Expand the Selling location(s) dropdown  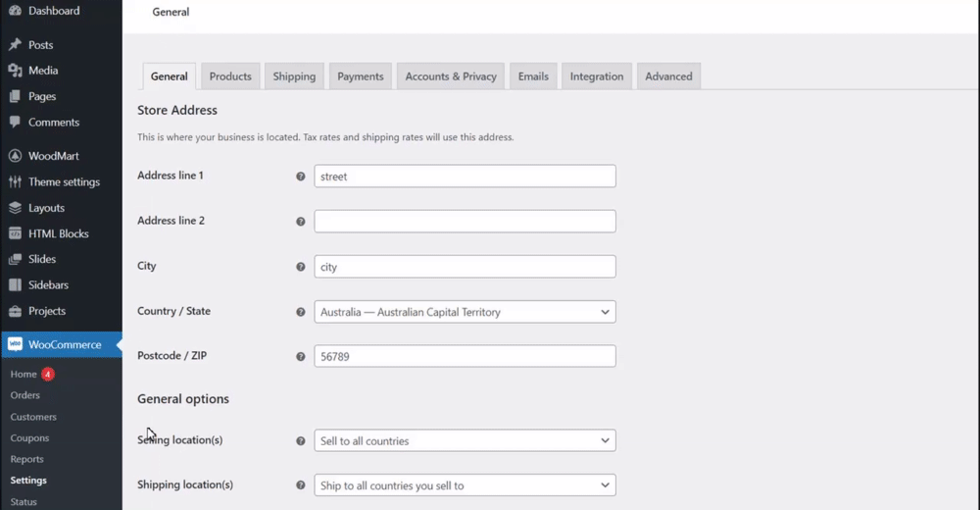tap(465, 441)
